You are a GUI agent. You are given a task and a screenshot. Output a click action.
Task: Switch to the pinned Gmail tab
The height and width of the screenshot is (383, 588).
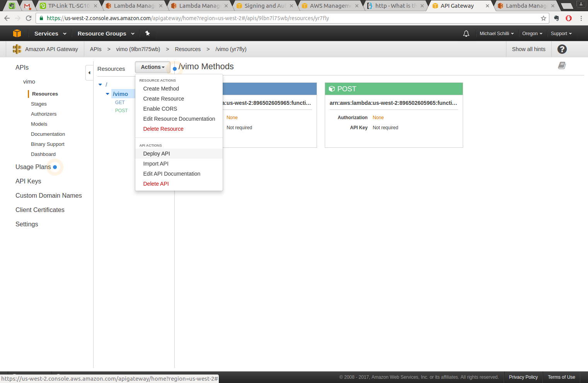[x=27, y=6]
